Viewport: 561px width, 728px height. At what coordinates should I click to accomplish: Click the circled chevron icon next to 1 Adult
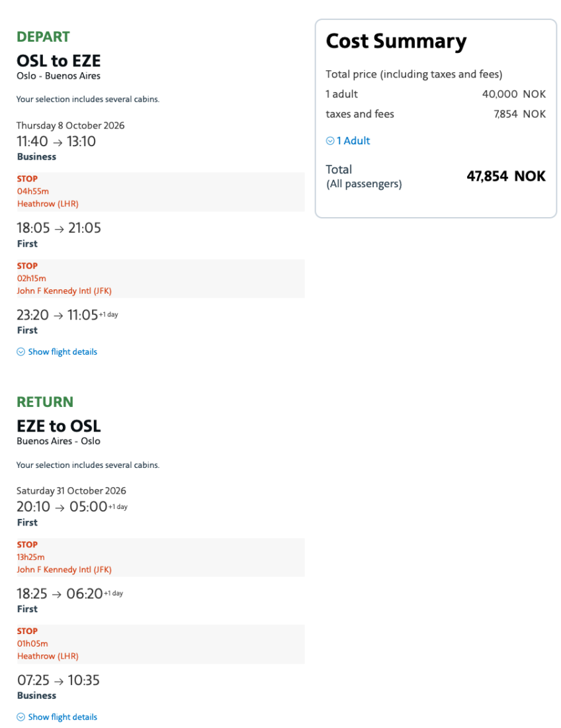(x=330, y=141)
